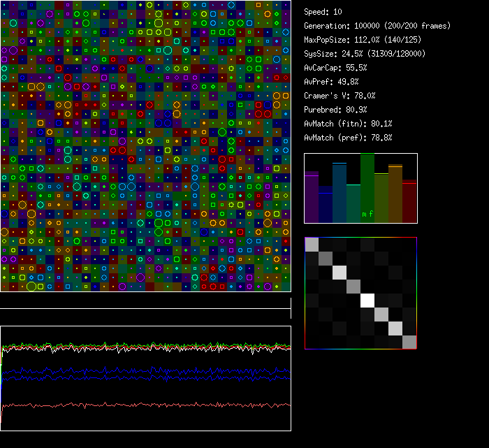Click the dark red histogram bar
The width and height of the screenshot is (489, 448).
(409, 203)
